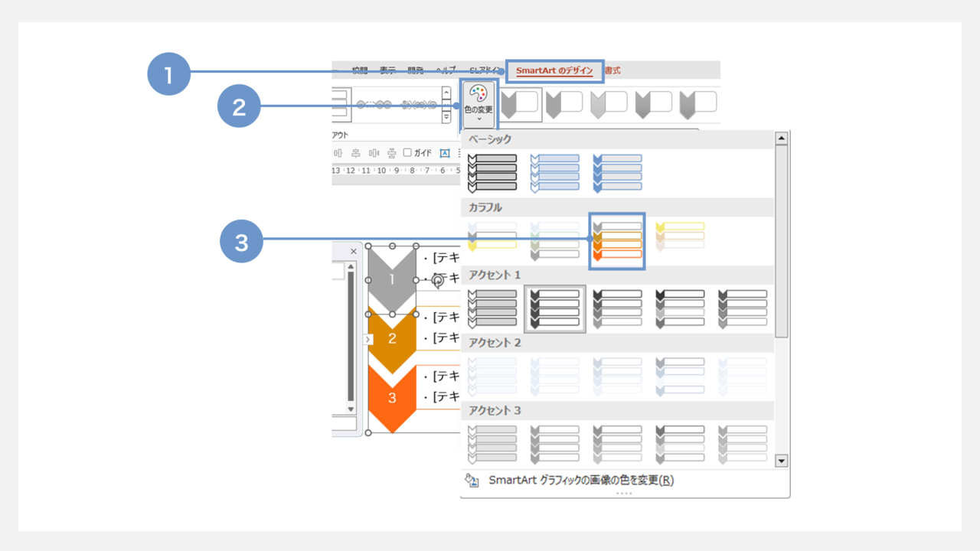Screen dimensions: 980x551
Task: Pick the third アクセント 1 option
Action: pos(618,308)
